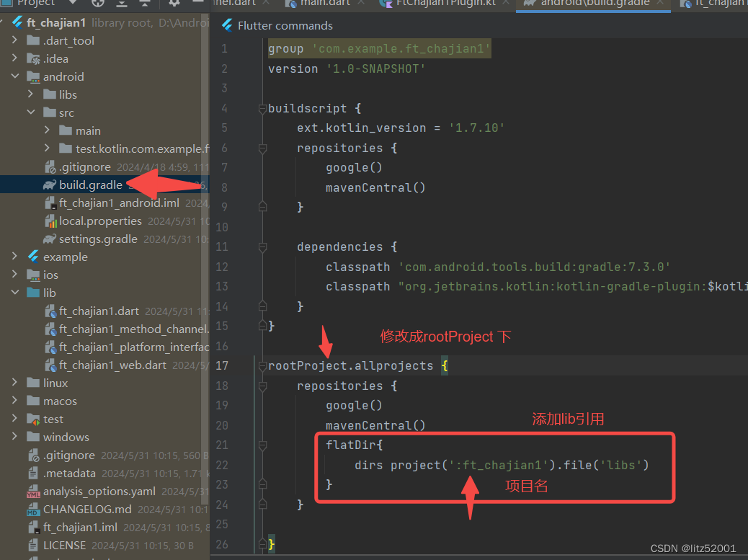Open Project panel settings gear
This screenshot has width=748, height=560.
[174, 2]
